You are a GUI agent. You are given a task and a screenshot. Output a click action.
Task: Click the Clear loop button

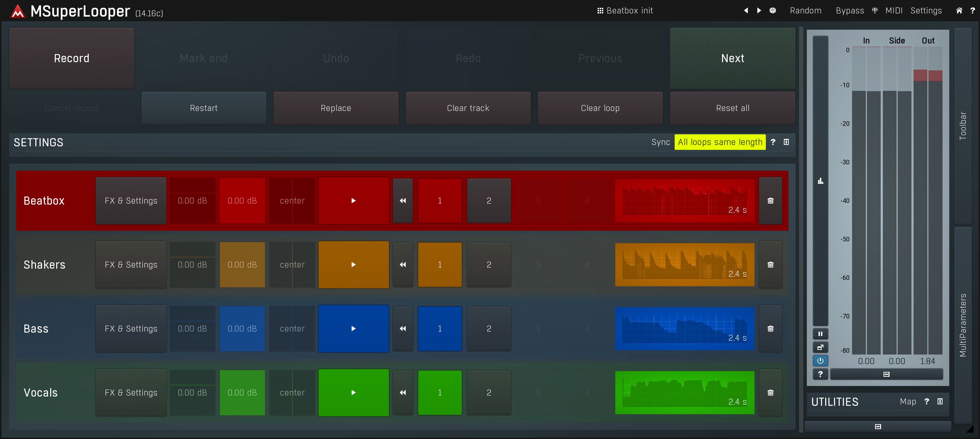pyautogui.click(x=600, y=108)
